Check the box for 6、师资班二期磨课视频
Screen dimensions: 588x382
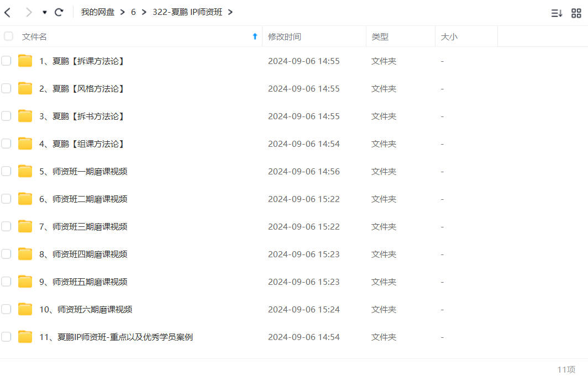tap(6, 199)
